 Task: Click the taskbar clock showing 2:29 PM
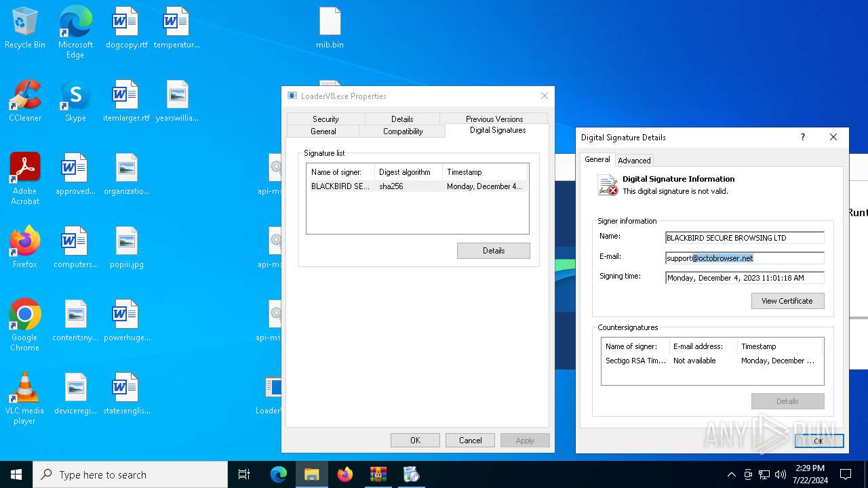tap(810, 474)
